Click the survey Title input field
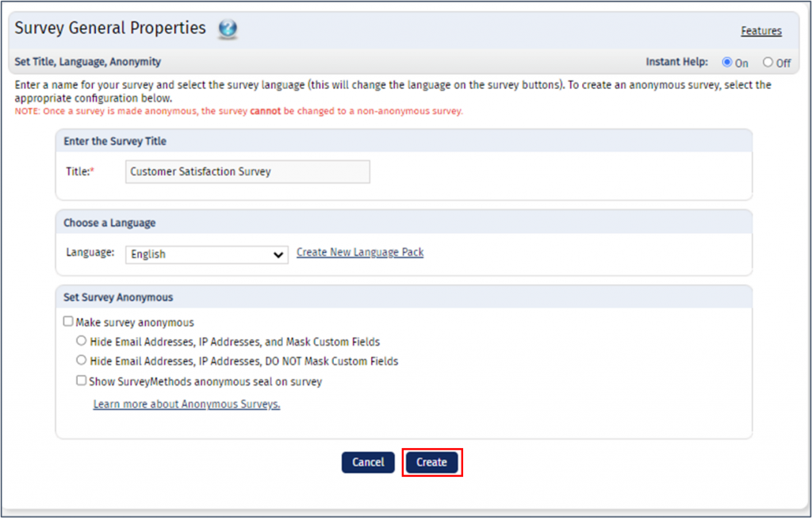Image resolution: width=812 pixels, height=518 pixels. [x=247, y=171]
